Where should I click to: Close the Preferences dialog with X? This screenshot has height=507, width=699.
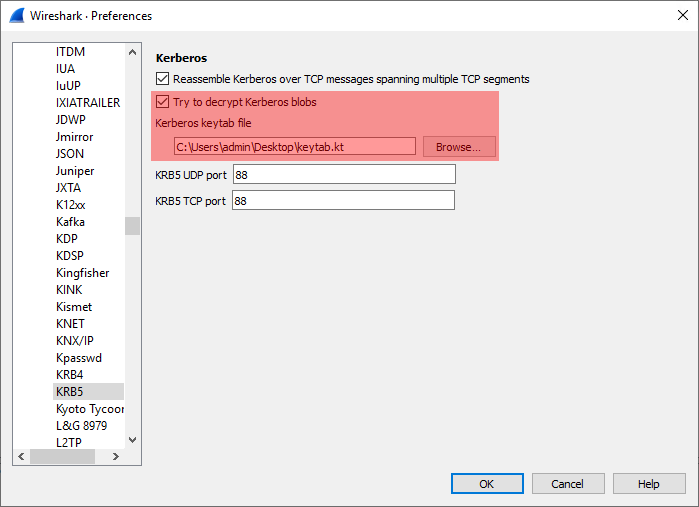pos(683,15)
